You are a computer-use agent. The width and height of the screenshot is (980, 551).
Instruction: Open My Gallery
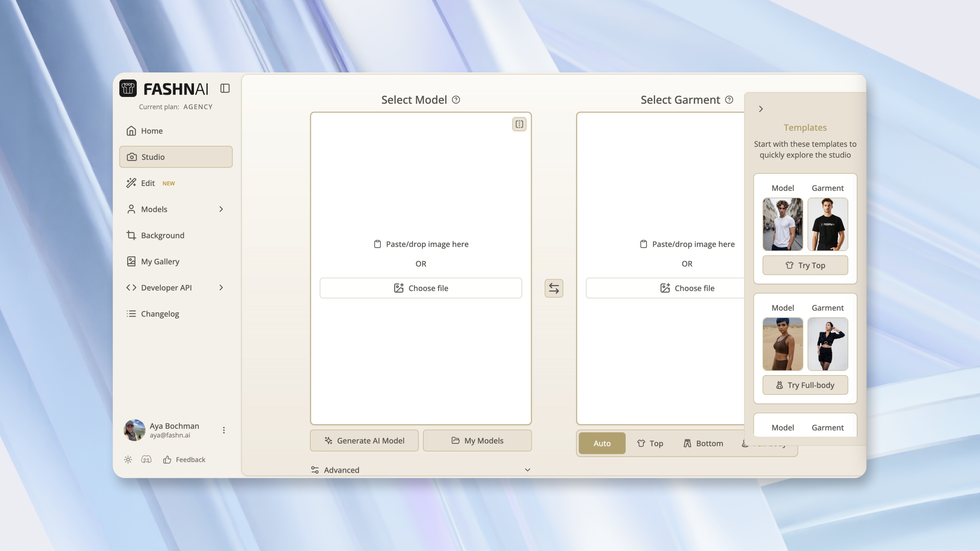176,261
